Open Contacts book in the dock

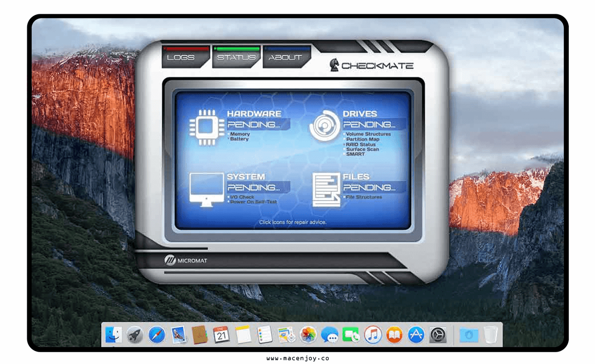point(199,335)
